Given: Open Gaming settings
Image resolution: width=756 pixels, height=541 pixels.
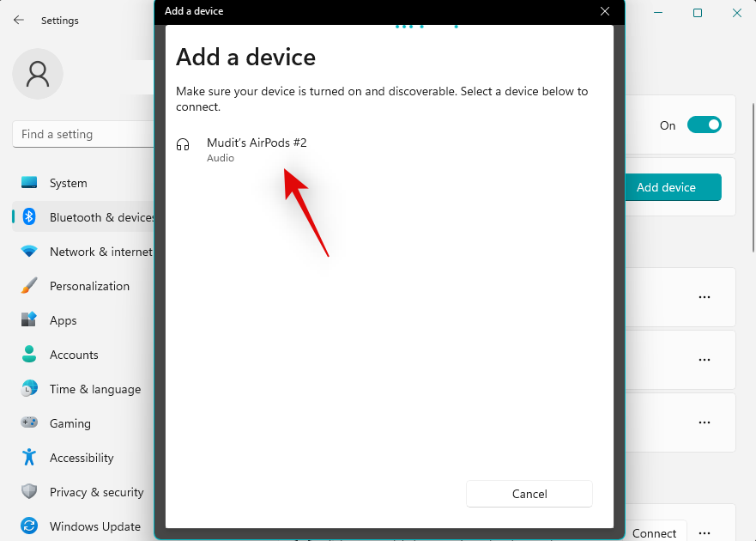Looking at the screenshot, I should click(x=83, y=422).
